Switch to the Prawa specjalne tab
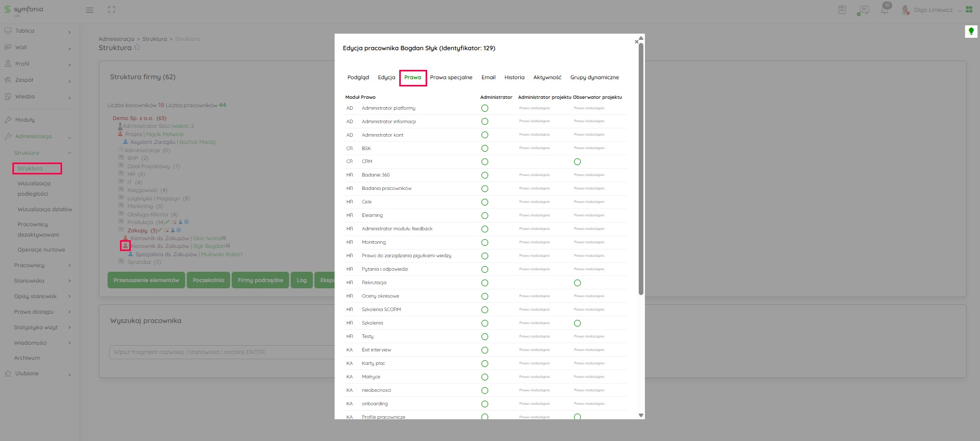Screen dimensions: 980x441 click(451, 78)
